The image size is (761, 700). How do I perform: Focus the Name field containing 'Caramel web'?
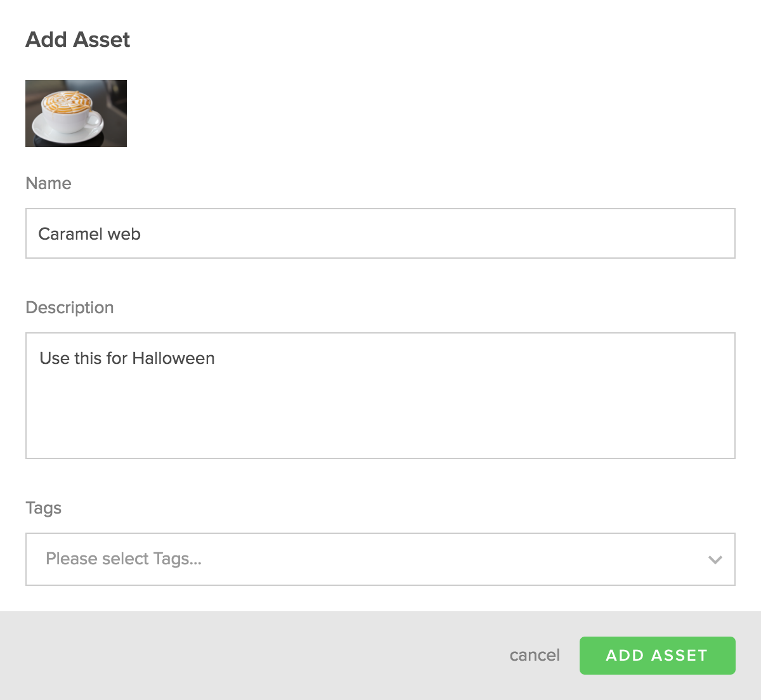click(x=380, y=233)
